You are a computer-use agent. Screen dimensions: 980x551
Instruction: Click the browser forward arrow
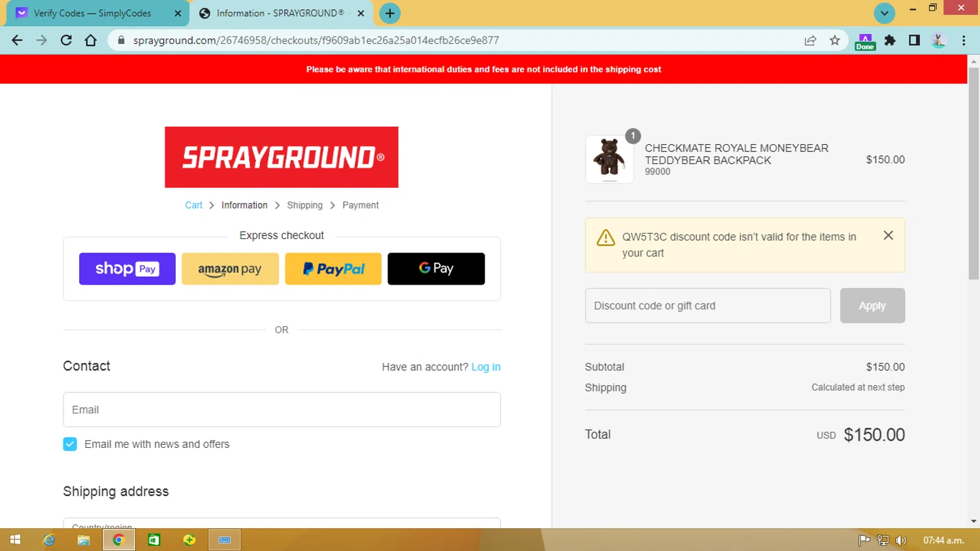click(x=42, y=40)
